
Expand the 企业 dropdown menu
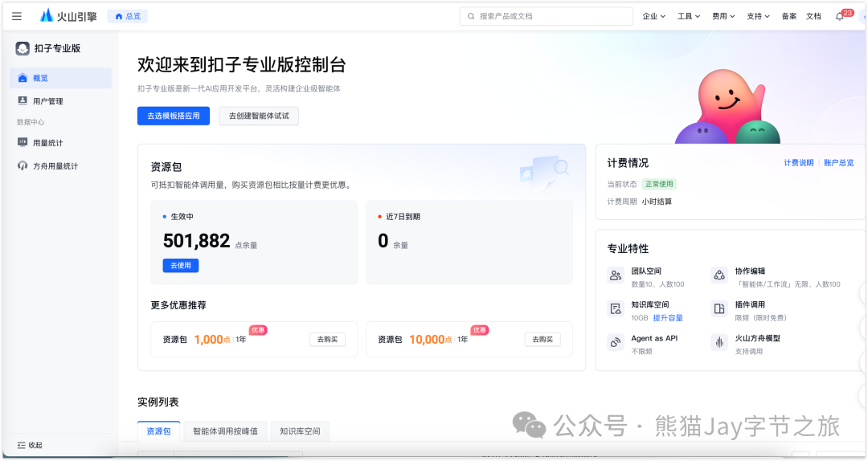point(654,16)
